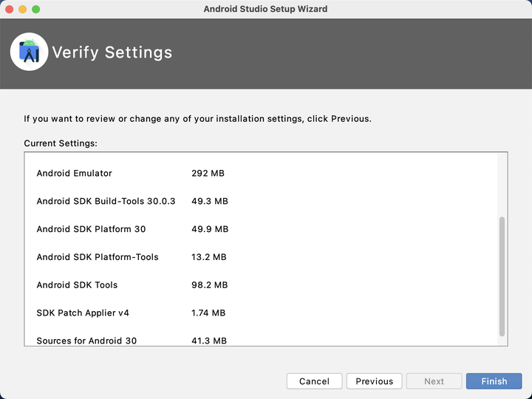Click the 49.3 MB size value
532x399 pixels.
click(210, 201)
